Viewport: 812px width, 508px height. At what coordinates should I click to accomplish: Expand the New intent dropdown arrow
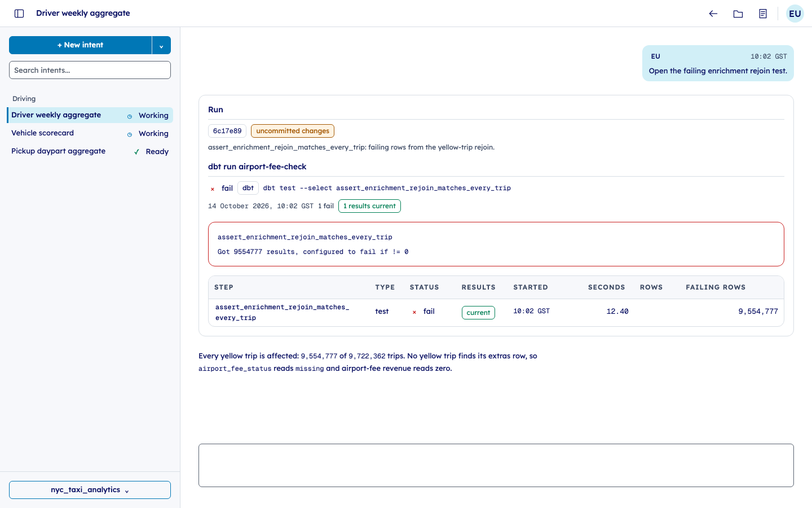(161, 45)
